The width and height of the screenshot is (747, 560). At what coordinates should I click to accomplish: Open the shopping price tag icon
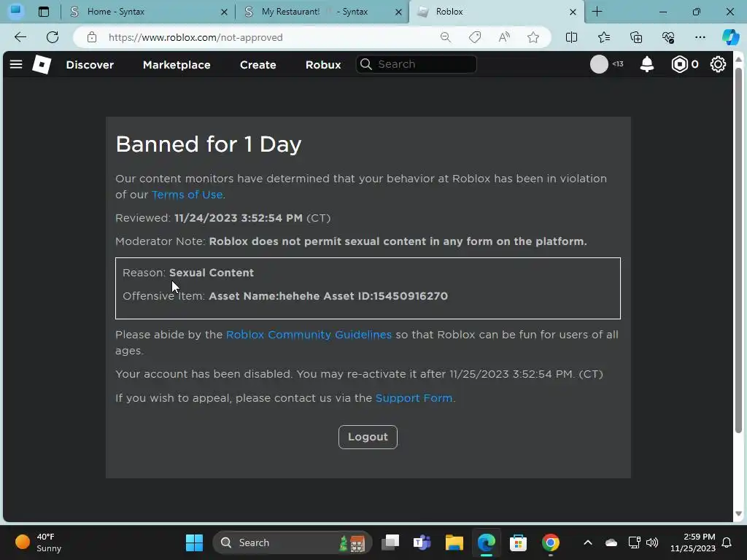coord(474,37)
